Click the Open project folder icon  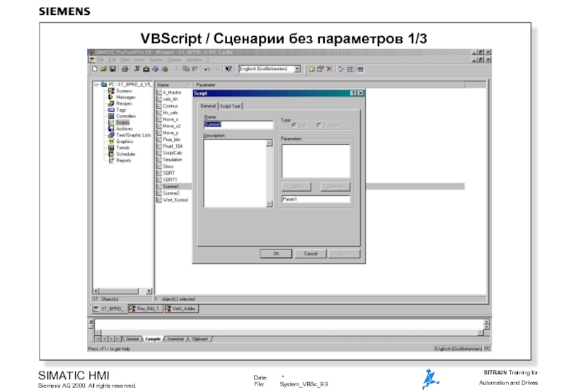pyautogui.click(x=103, y=69)
